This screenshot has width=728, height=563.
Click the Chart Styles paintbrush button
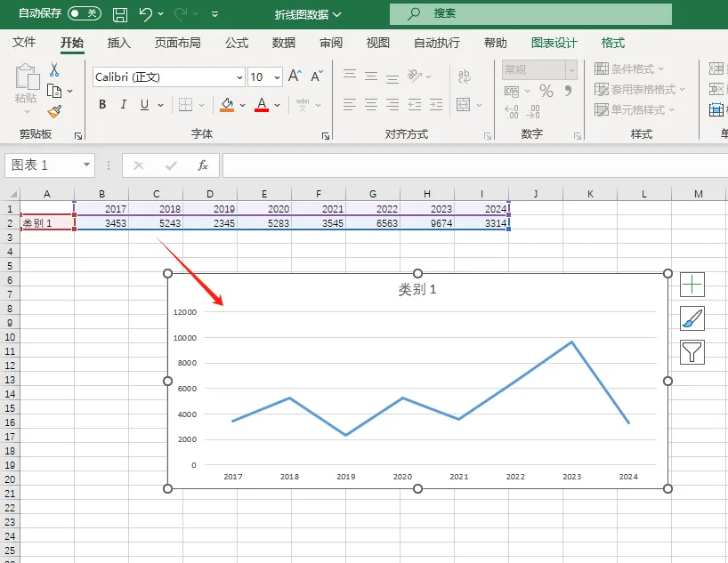692,318
